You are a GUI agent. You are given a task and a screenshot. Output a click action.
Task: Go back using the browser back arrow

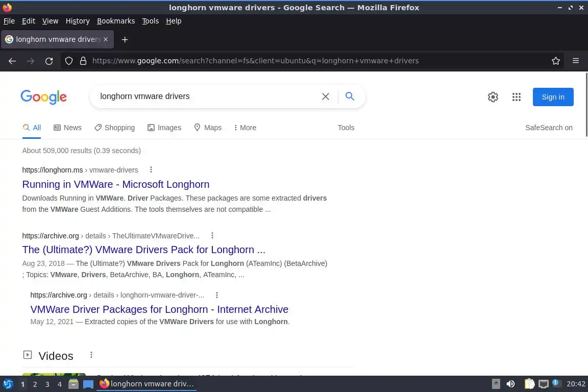[12, 61]
